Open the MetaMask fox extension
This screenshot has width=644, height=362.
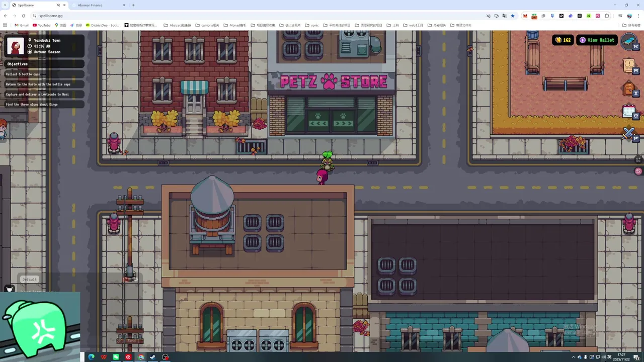tap(525, 16)
